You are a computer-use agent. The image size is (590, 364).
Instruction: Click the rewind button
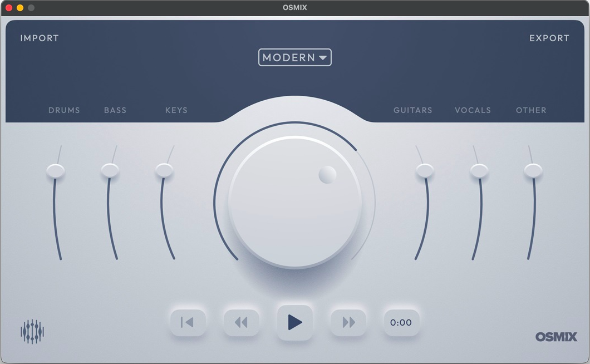click(x=241, y=323)
